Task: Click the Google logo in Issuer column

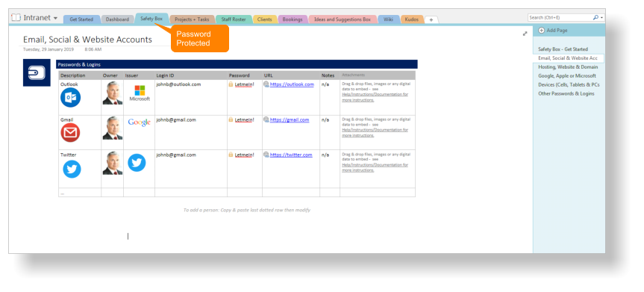Action: (140, 122)
